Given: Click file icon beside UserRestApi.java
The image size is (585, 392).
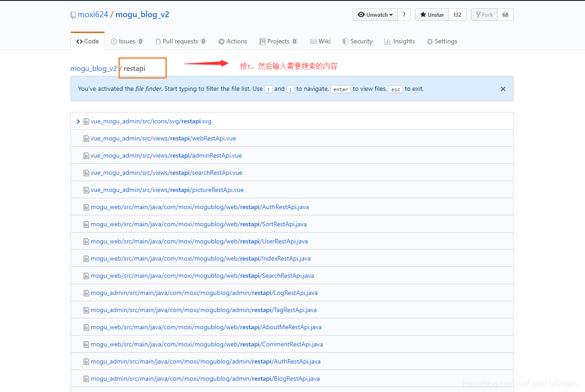Looking at the screenshot, I should pyautogui.click(x=86, y=242).
